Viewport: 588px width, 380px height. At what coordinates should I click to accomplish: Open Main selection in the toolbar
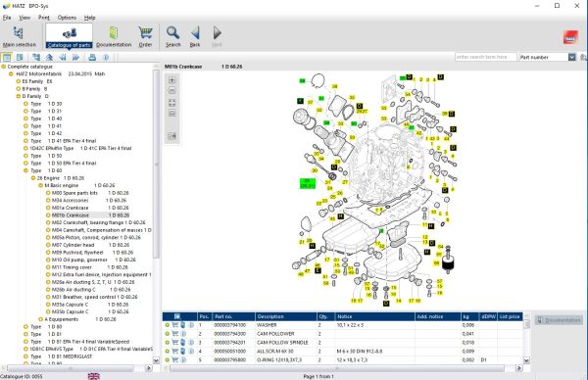click(19, 36)
